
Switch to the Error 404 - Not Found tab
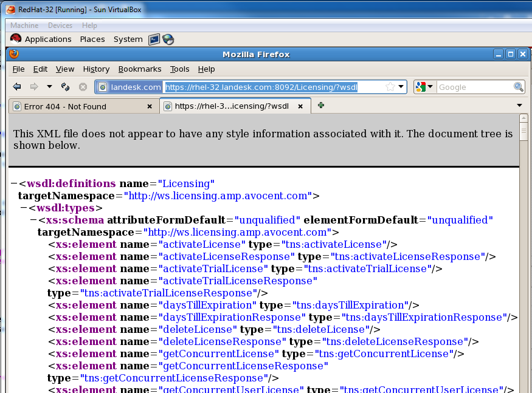point(83,106)
